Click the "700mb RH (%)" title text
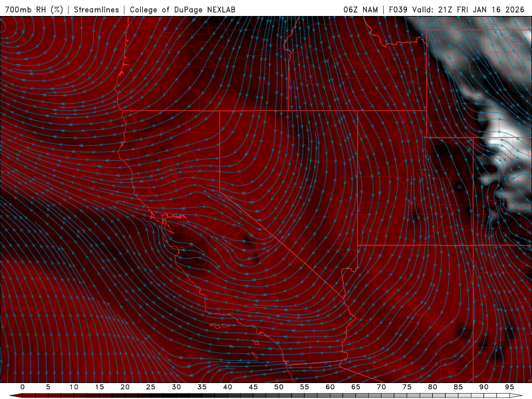 tap(35, 9)
